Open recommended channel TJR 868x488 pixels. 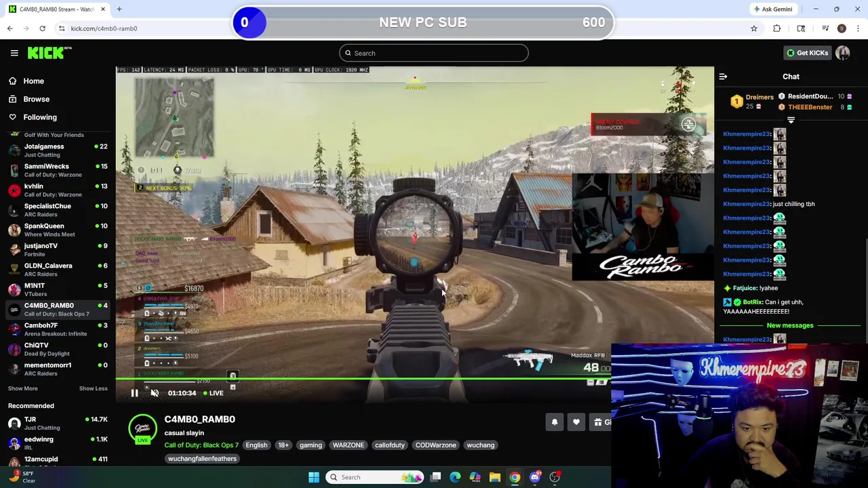pos(58,424)
